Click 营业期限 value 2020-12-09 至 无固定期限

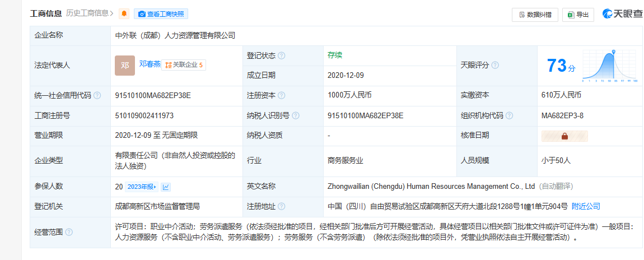tap(156, 135)
